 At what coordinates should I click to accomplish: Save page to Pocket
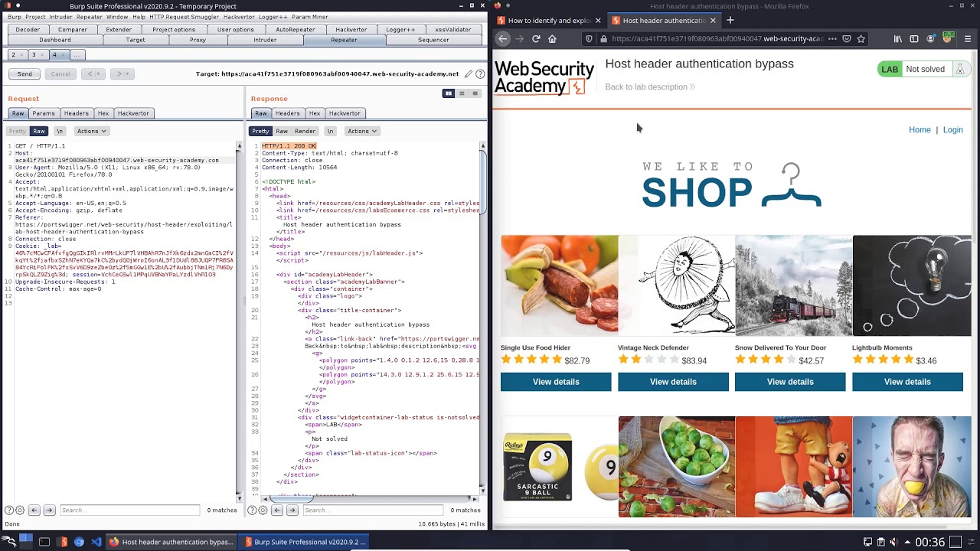[847, 39]
